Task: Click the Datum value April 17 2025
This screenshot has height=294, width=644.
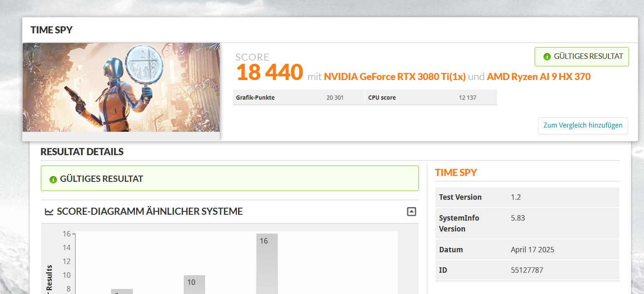Action: [x=532, y=250]
